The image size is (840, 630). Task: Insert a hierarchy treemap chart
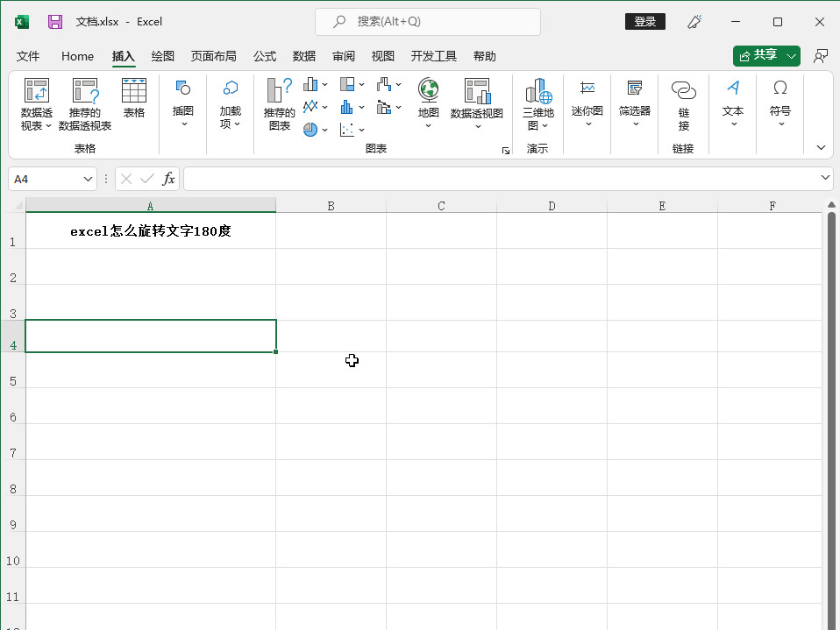pos(347,84)
